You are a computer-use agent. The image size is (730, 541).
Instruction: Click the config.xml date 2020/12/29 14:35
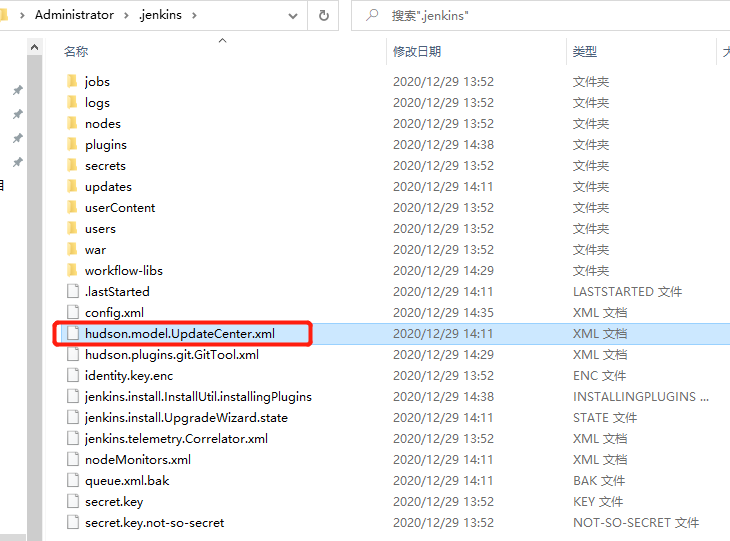[x=443, y=312]
